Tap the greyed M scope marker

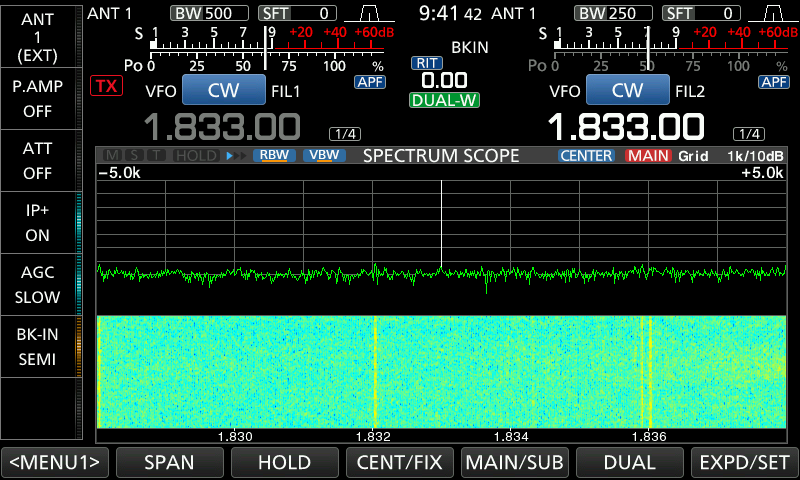(x=113, y=156)
